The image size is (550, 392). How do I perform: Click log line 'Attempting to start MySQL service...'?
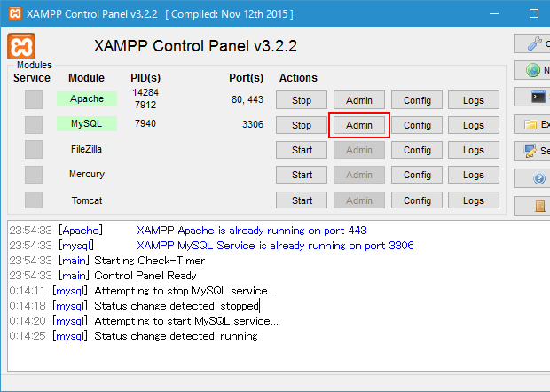(x=186, y=321)
